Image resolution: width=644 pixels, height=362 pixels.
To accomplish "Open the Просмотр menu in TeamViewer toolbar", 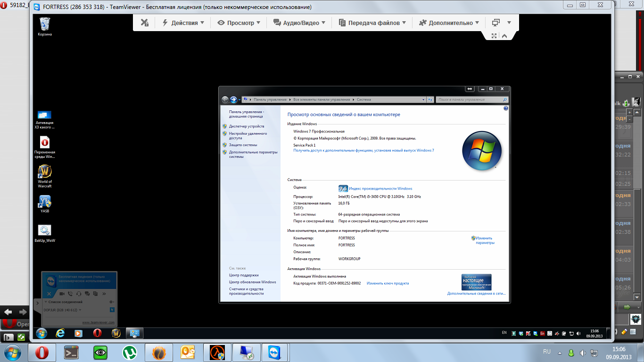I will [x=239, y=23].
